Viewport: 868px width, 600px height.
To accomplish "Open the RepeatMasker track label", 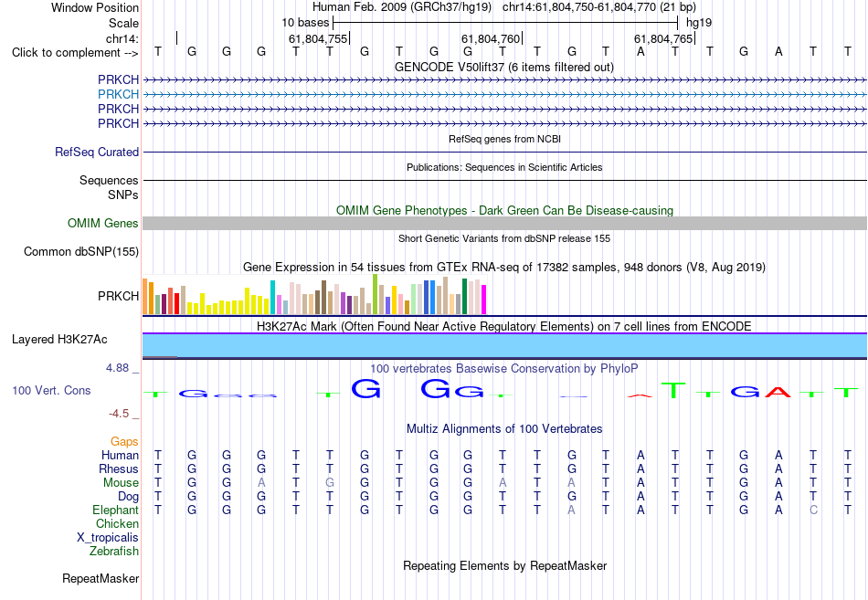I will pos(101,578).
